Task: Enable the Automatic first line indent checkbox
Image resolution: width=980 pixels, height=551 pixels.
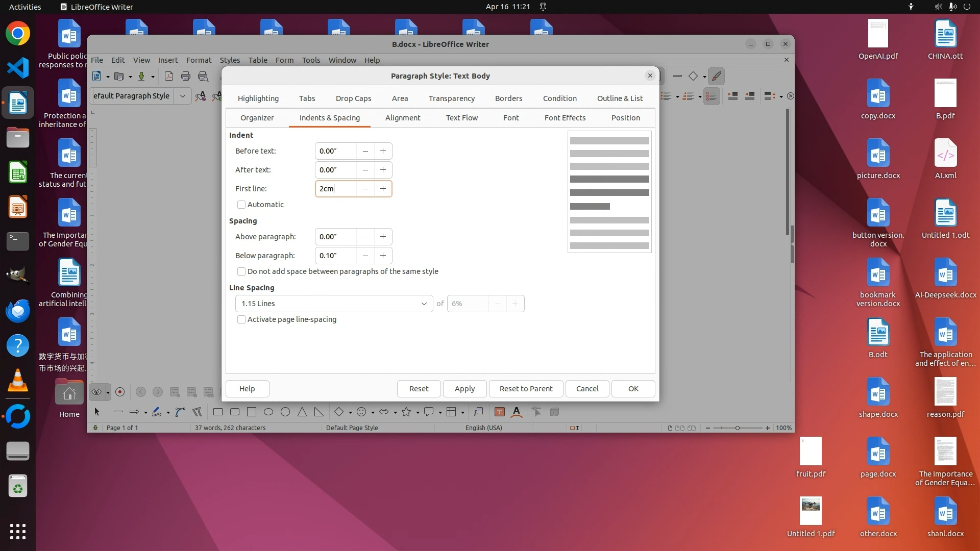Action: click(241, 205)
